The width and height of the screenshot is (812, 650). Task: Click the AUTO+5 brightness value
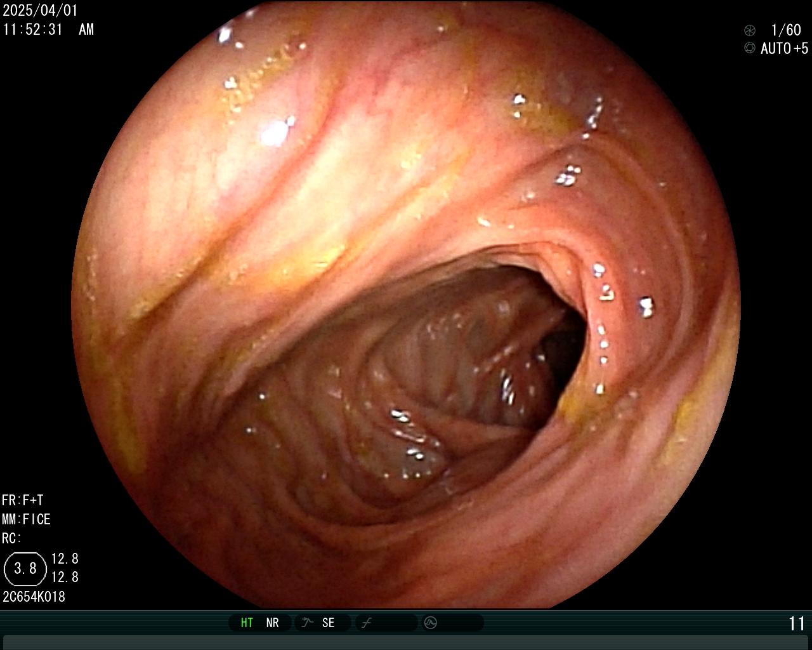click(785, 48)
